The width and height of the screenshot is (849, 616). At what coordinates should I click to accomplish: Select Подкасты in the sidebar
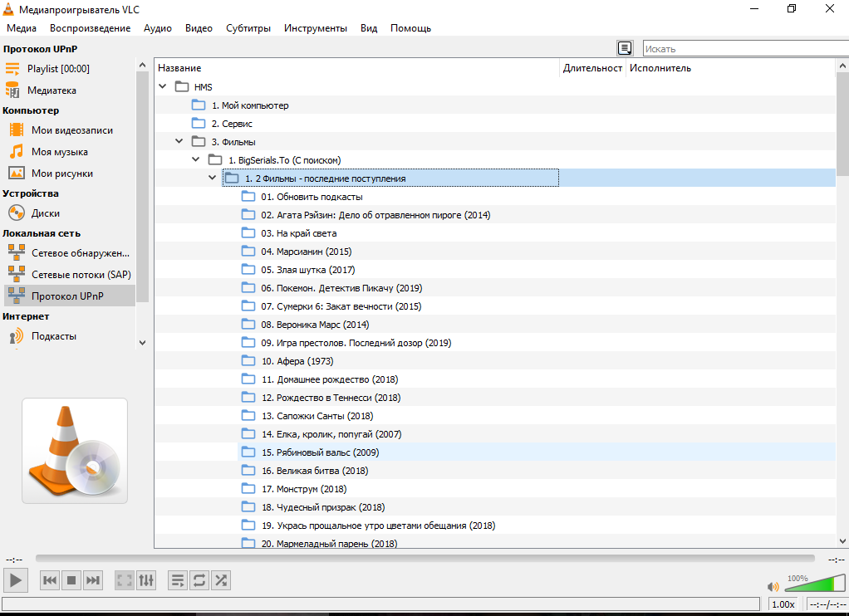pos(54,336)
